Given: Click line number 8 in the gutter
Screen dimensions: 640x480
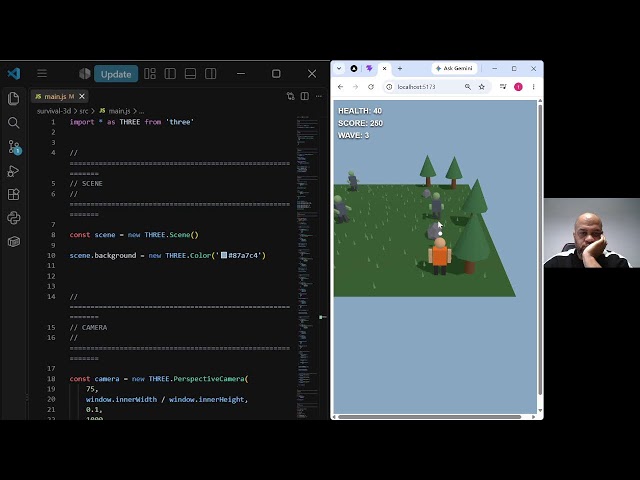Looking at the screenshot, I should (53, 235).
